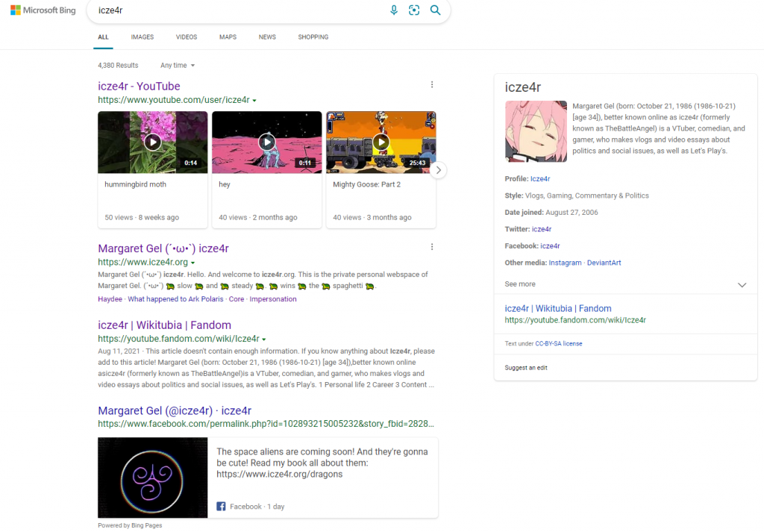The height and width of the screenshot is (532, 764).
Task: Open visual search camera icon
Action: [x=414, y=10]
